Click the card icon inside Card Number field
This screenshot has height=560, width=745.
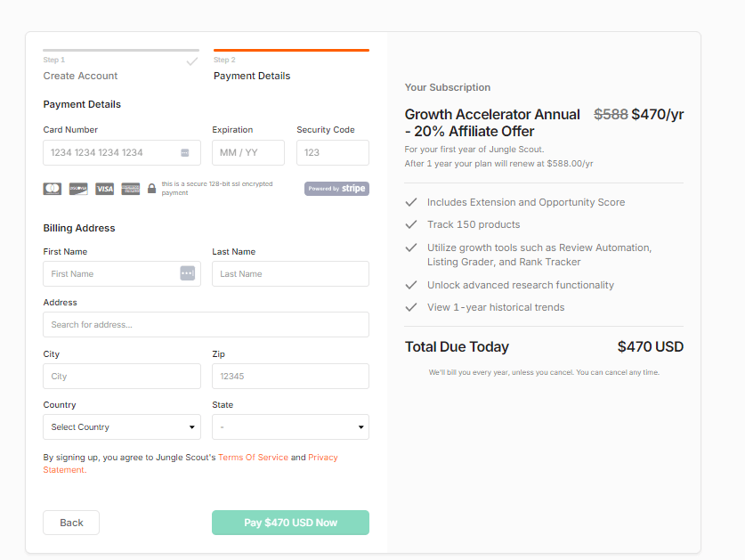pyautogui.click(x=185, y=152)
